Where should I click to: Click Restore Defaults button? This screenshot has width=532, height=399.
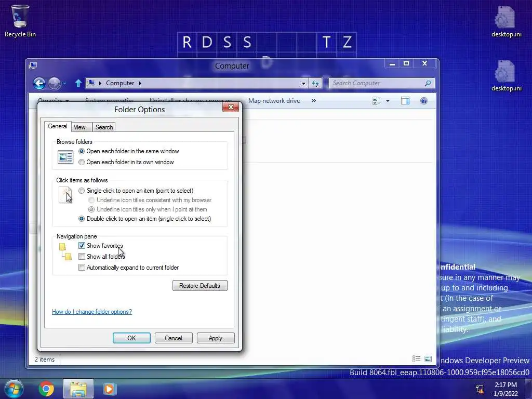coord(200,286)
